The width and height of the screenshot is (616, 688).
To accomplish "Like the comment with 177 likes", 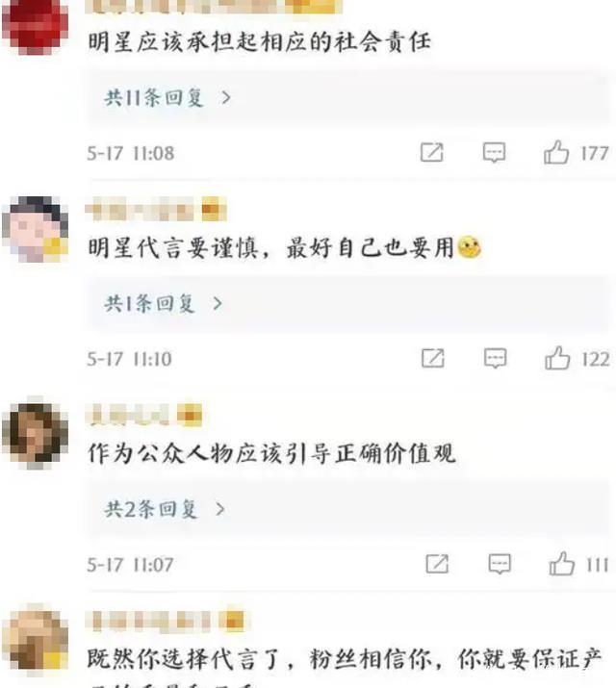I will point(556,152).
